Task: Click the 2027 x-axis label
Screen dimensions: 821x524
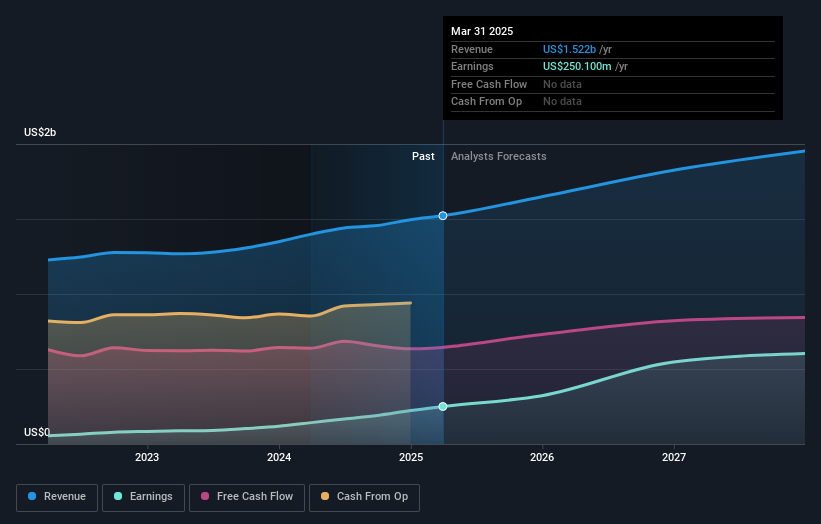Action: pos(674,457)
